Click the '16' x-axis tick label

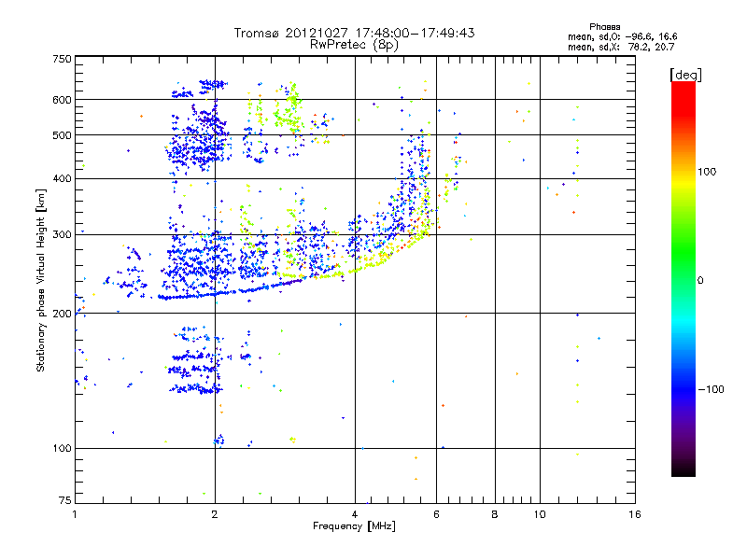point(635,514)
